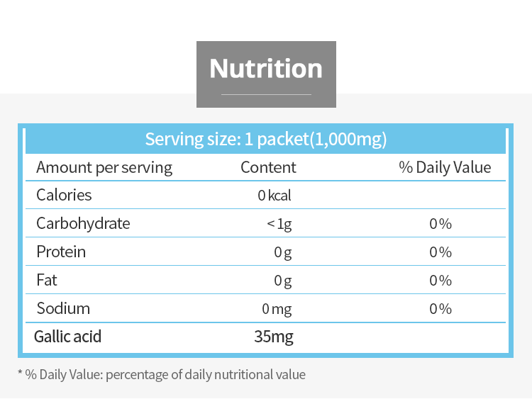This screenshot has height=399, width=532.
Task: Click the 0 mg sodium content value
Action: [x=277, y=309]
